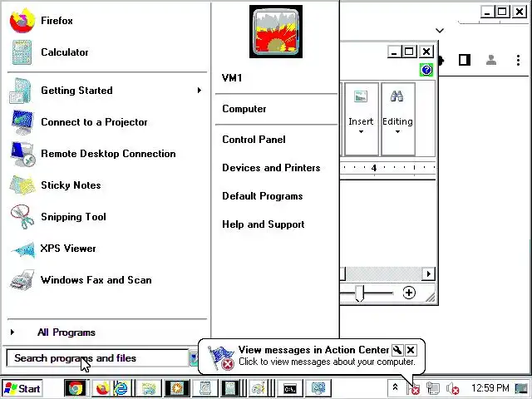Open XPS Viewer

(x=107, y=249)
